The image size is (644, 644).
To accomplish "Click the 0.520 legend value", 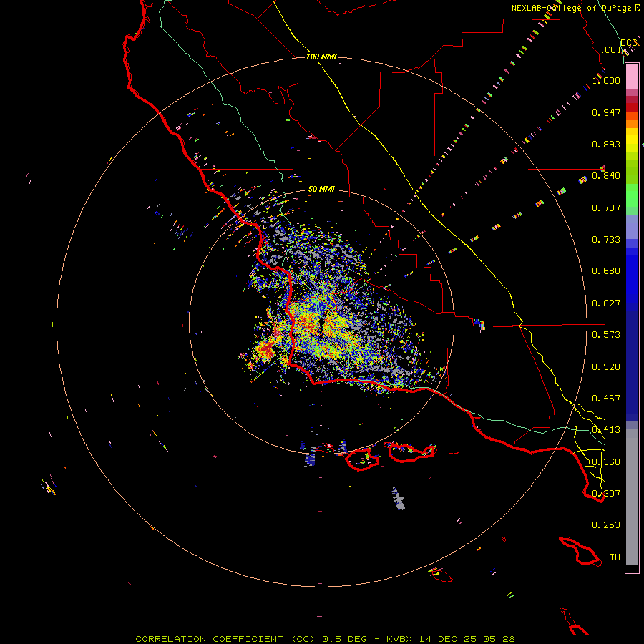I will click(x=606, y=367).
